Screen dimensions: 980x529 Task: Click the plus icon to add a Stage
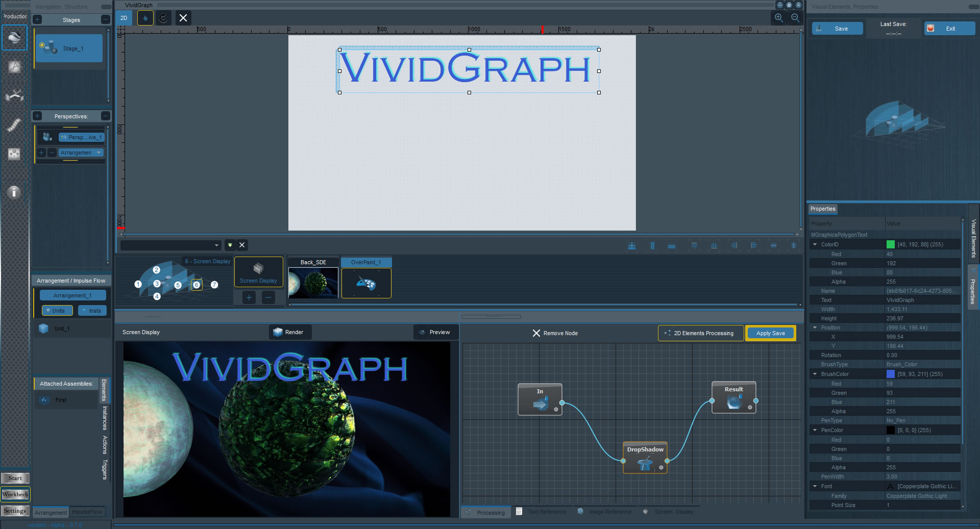pos(38,20)
